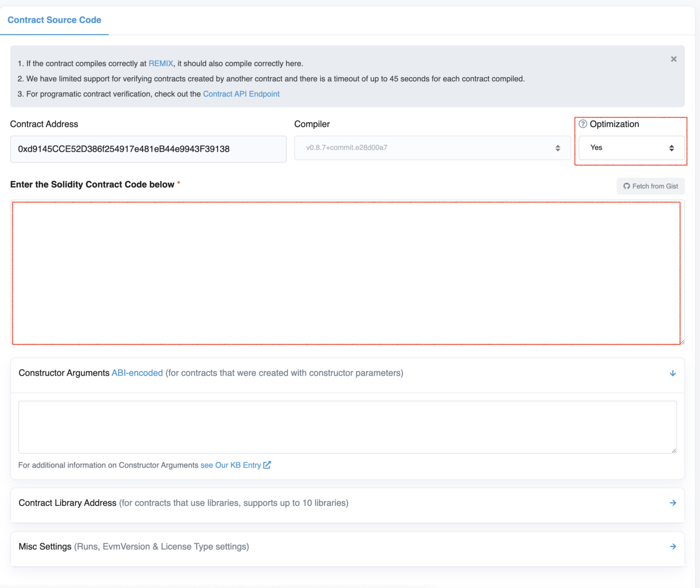Open the REMIX link
The height and width of the screenshot is (588, 700).
click(161, 63)
